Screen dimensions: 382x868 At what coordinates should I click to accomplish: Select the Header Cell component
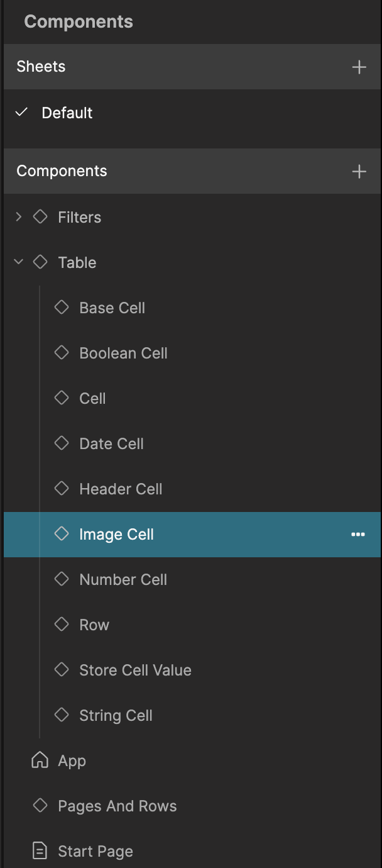[x=121, y=489]
